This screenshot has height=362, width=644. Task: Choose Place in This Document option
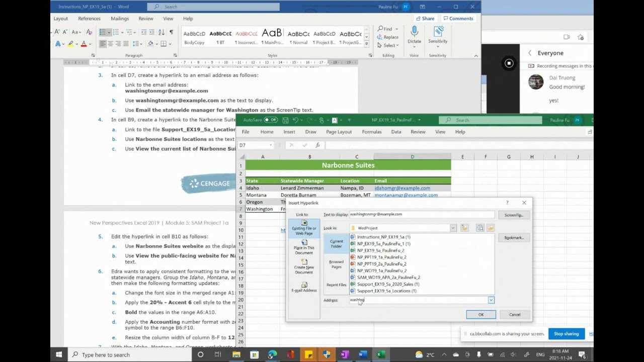(304, 247)
